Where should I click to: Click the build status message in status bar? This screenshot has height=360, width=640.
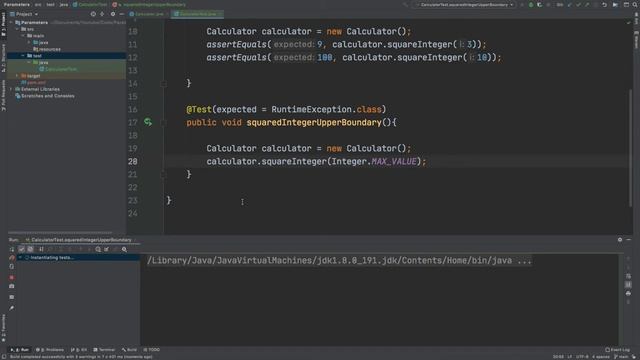tap(80, 357)
